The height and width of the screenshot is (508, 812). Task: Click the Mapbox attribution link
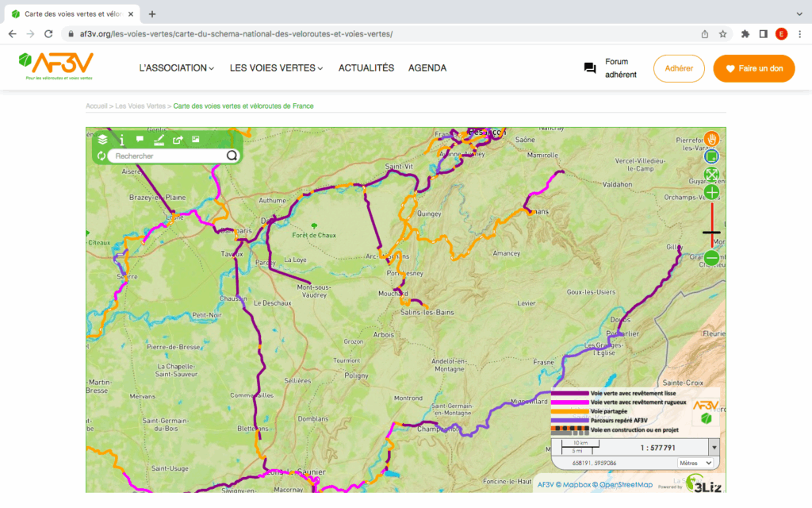click(576, 485)
